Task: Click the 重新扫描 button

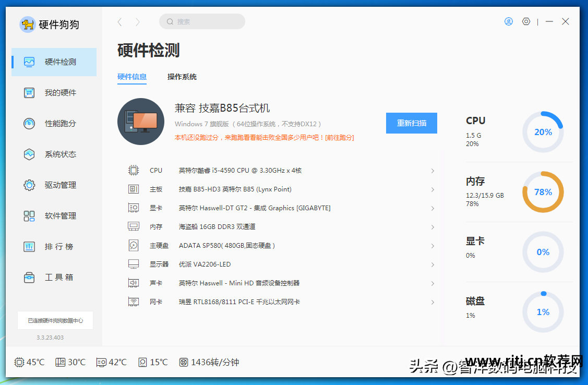Action: tap(411, 123)
